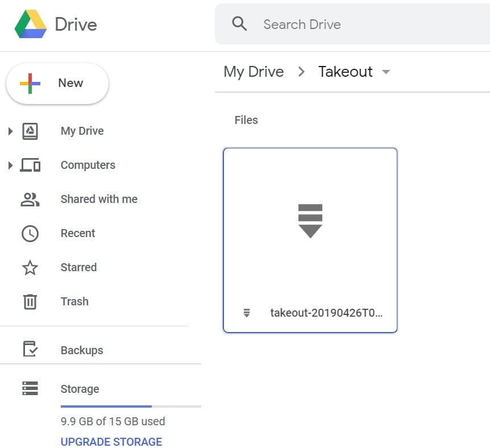Click the Google Drive logo
Screen dimensions: 490x448
point(31,24)
